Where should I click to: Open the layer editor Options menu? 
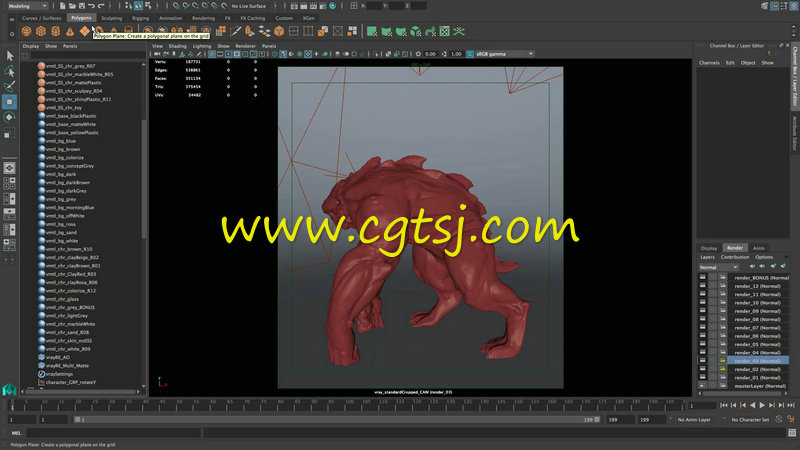point(764,257)
